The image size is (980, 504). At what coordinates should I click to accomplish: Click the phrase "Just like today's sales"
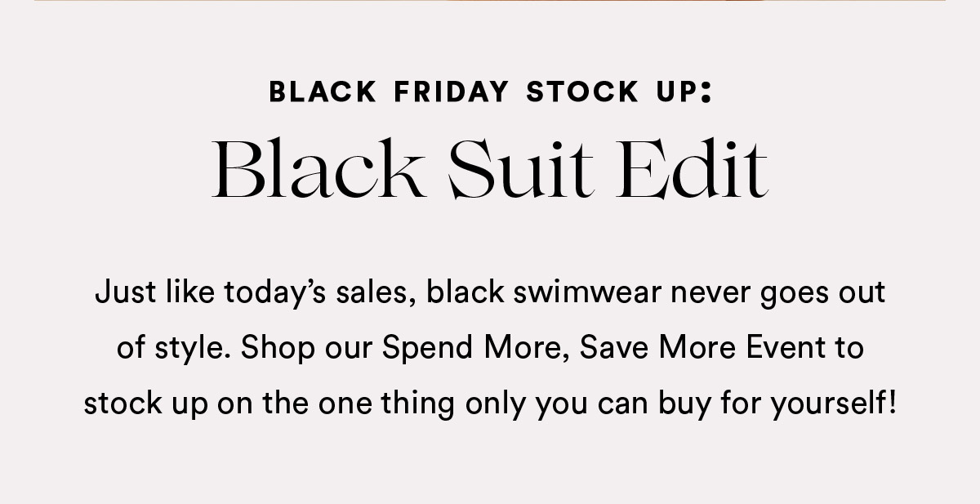tap(257, 292)
